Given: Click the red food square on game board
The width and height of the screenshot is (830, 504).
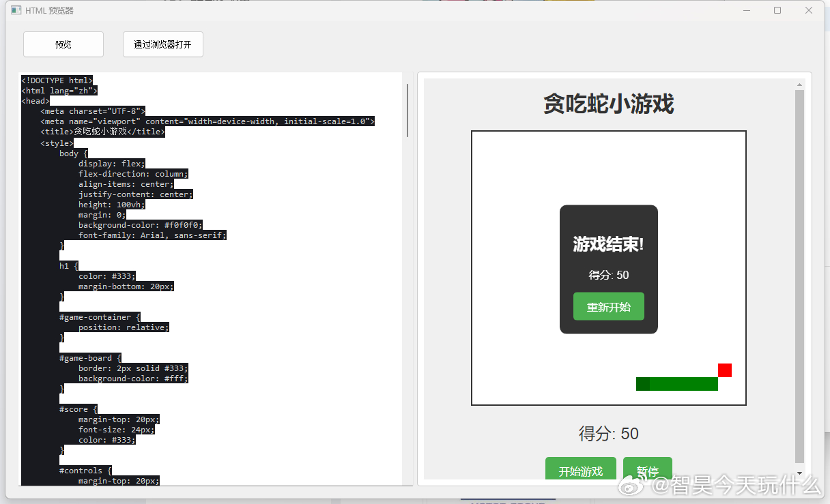Looking at the screenshot, I should click(x=725, y=370).
